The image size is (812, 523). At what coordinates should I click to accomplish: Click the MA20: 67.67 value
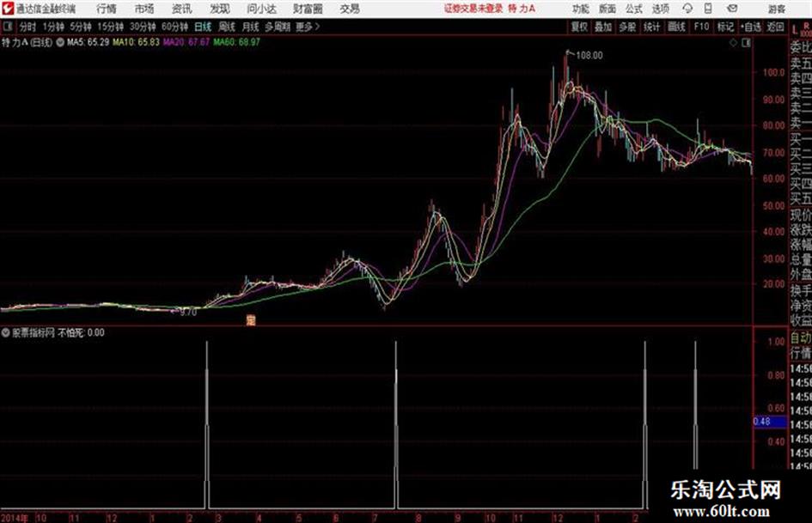[186, 42]
